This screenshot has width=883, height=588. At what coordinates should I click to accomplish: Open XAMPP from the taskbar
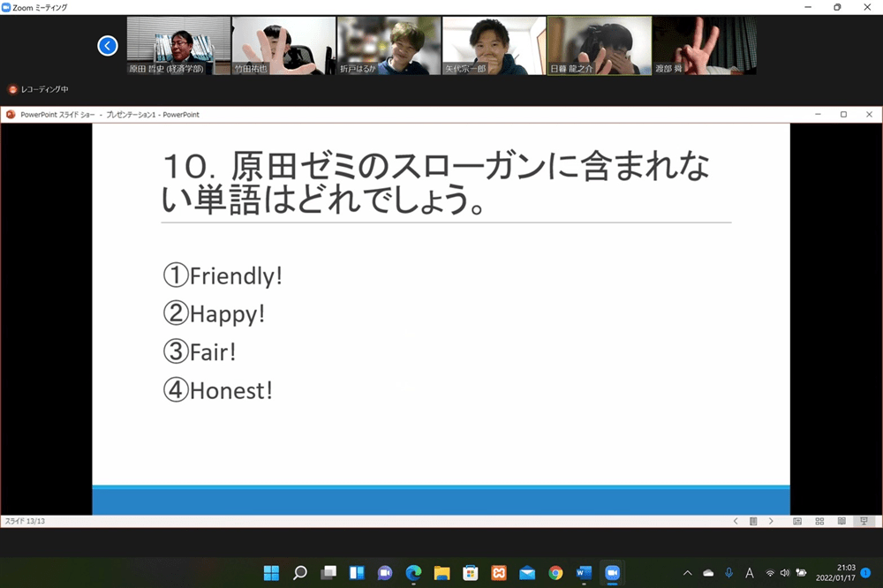tap(498, 573)
